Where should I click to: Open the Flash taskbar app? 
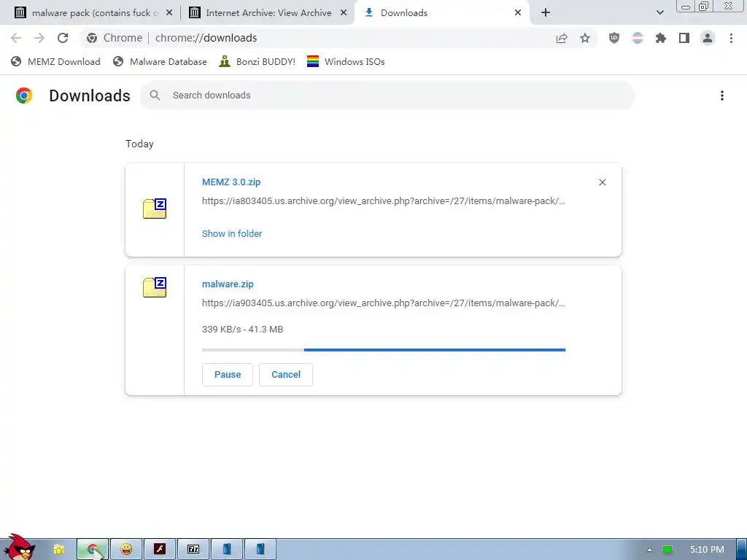pos(160,550)
